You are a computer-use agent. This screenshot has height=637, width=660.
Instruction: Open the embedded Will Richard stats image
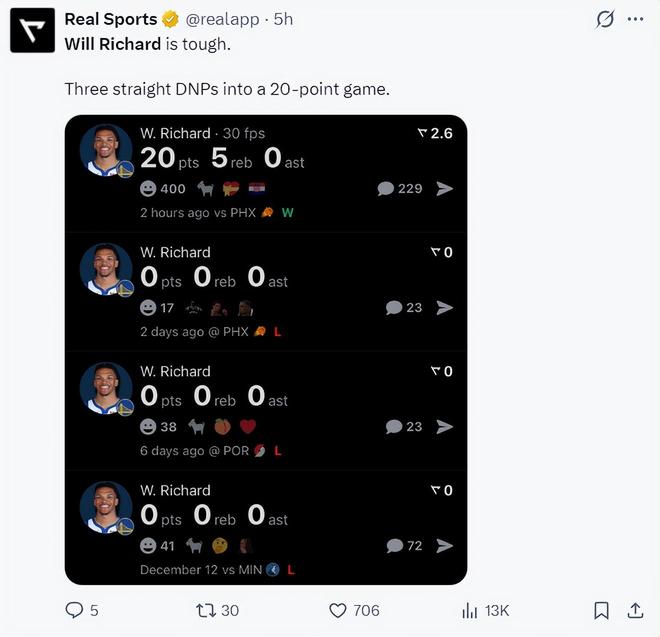click(265, 350)
